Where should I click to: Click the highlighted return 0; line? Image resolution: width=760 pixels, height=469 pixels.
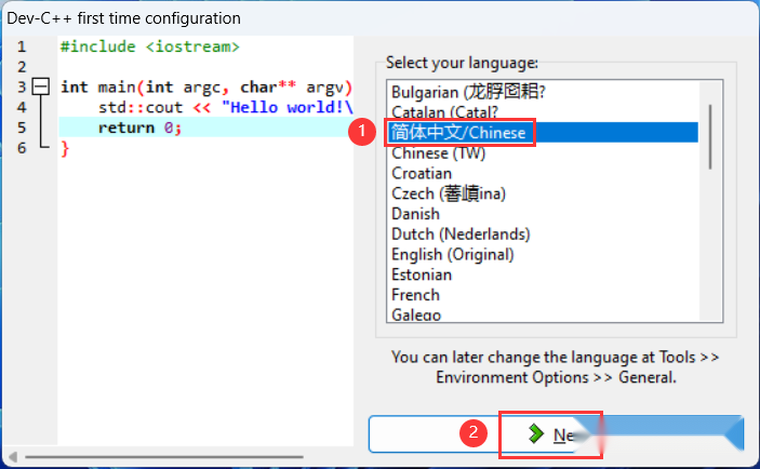tap(206, 128)
